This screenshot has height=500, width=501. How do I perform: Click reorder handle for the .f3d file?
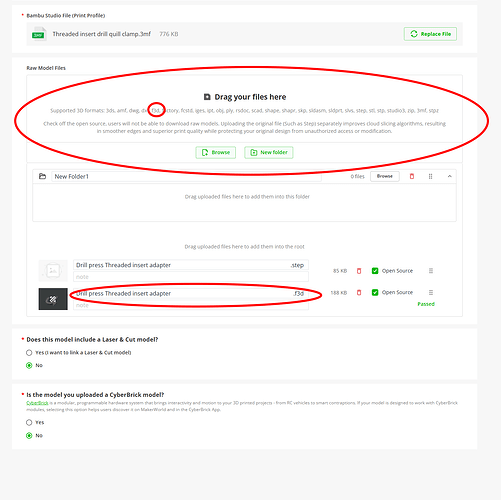(x=431, y=293)
